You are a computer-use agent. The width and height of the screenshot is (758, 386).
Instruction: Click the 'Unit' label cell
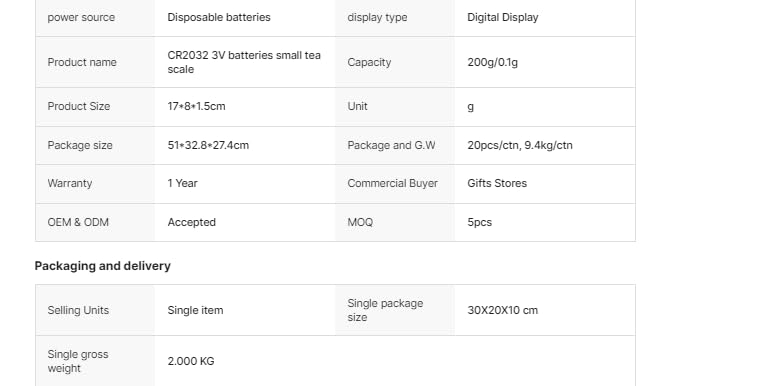click(394, 107)
